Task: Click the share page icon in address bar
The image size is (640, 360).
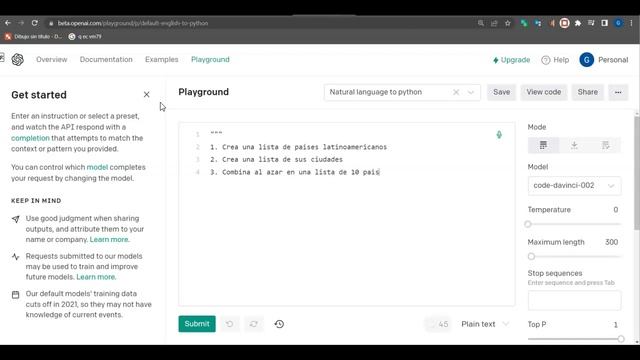Action: (494, 23)
